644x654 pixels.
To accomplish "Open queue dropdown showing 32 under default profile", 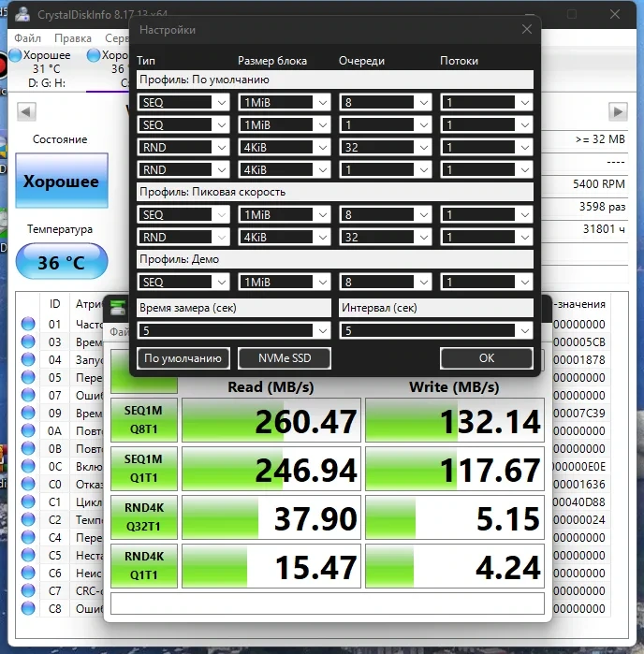I will 385,147.
